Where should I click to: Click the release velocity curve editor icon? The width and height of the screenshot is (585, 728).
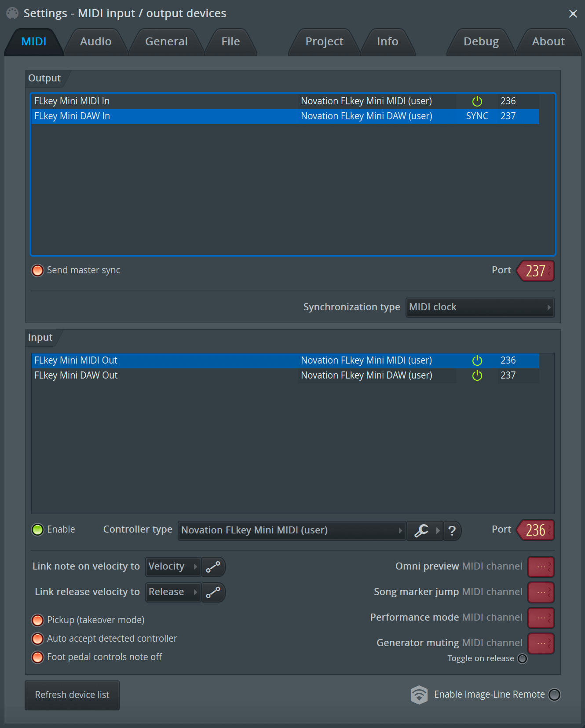click(213, 592)
